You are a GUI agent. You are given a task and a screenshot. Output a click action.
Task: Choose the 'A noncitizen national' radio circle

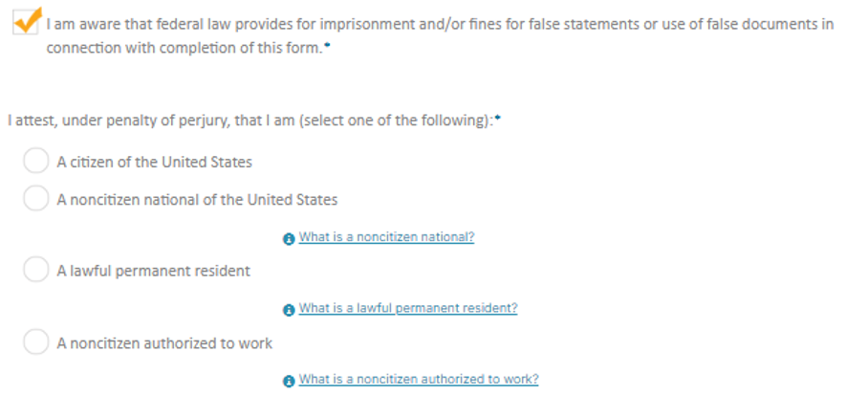point(35,199)
